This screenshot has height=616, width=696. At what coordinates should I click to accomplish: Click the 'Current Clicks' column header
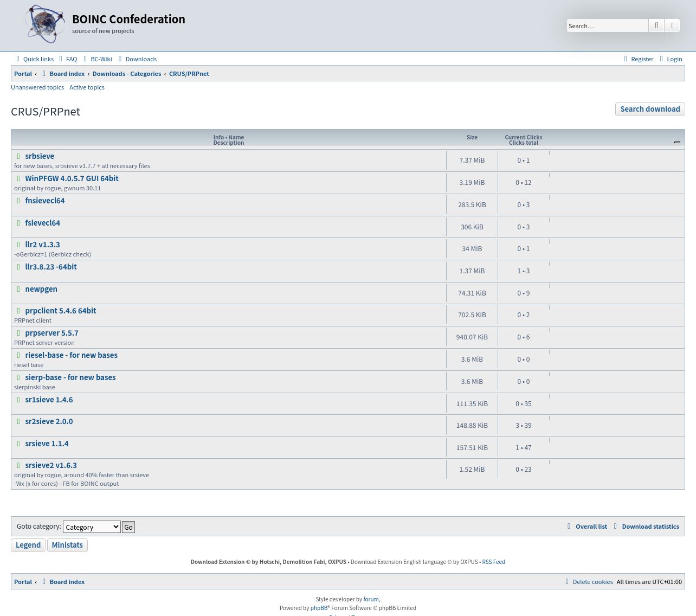[x=524, y=137]
